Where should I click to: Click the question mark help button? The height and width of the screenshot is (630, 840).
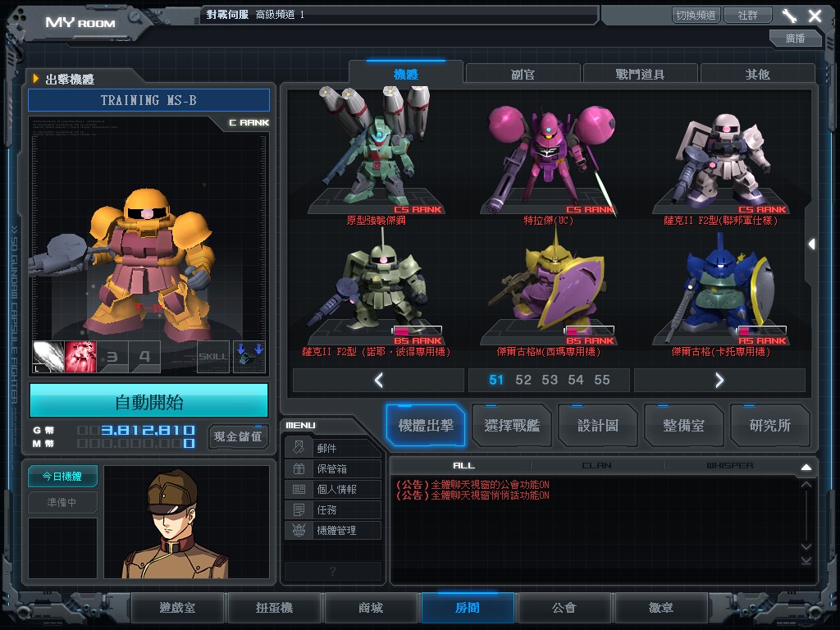(x=333, y=571)
